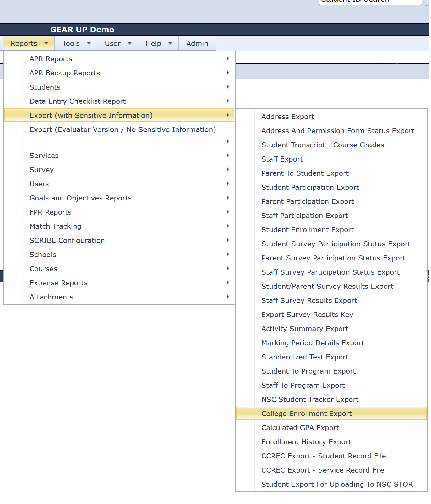This screenshot has height=504, width=431.
Task: Choose Staff Survey Results Export
Action: 331,300
